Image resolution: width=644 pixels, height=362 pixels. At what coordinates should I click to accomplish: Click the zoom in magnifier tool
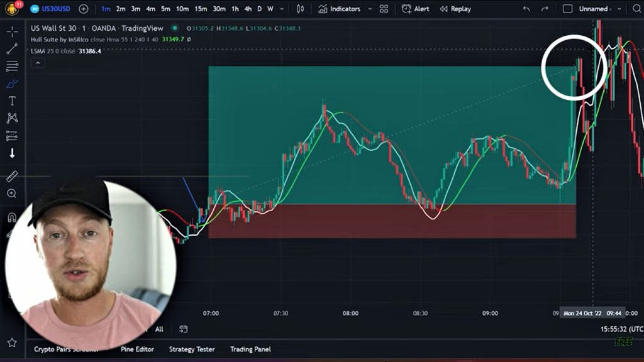[12, 194]
